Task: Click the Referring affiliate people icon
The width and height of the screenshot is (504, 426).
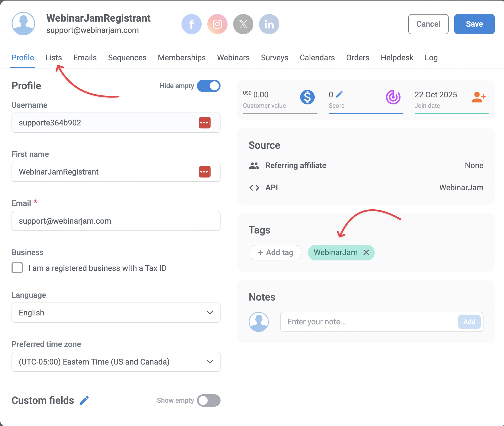Action: coord(254,166)
